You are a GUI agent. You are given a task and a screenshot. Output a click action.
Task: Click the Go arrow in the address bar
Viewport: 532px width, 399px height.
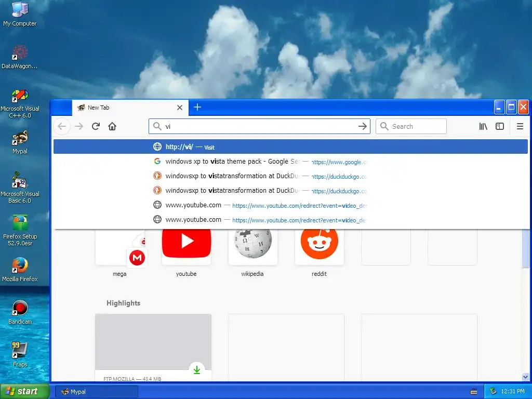(362, 127)
